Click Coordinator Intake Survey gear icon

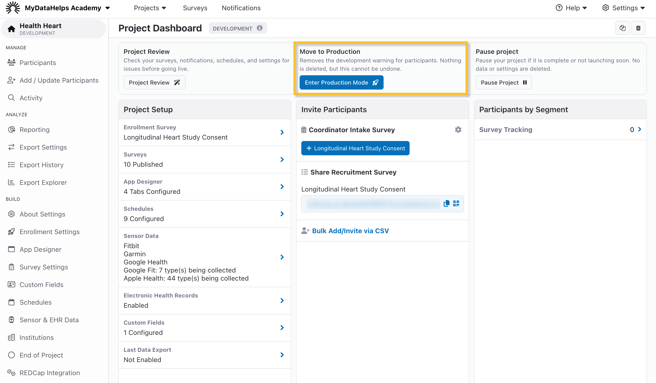[x=458, y=130]
